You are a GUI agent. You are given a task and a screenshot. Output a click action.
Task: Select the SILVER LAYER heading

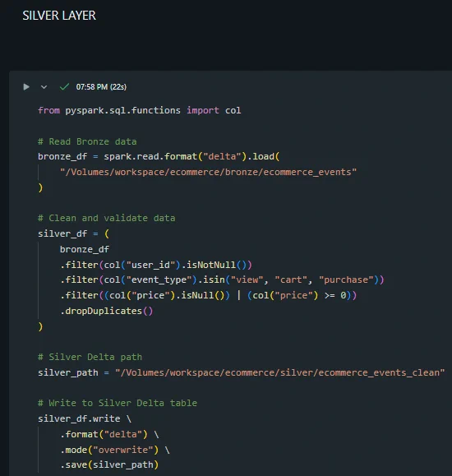tap(59, 16)
